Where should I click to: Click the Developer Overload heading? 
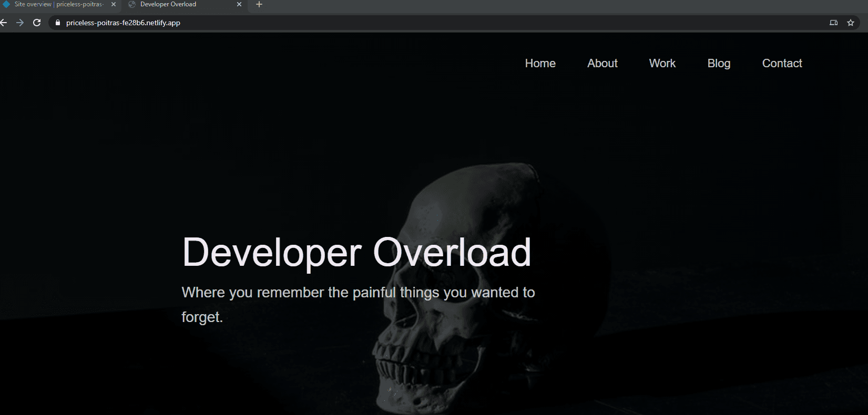[x=356, y=253]
